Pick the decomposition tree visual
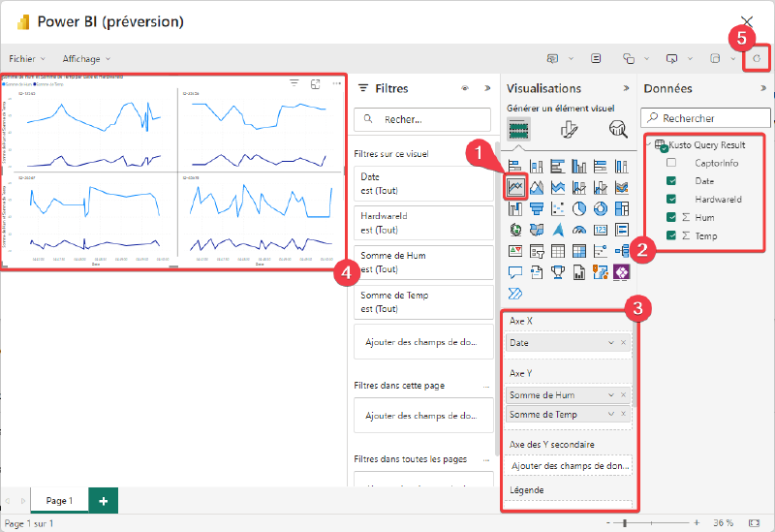This screenshot has width=775, height=532. tap(622, 251)
